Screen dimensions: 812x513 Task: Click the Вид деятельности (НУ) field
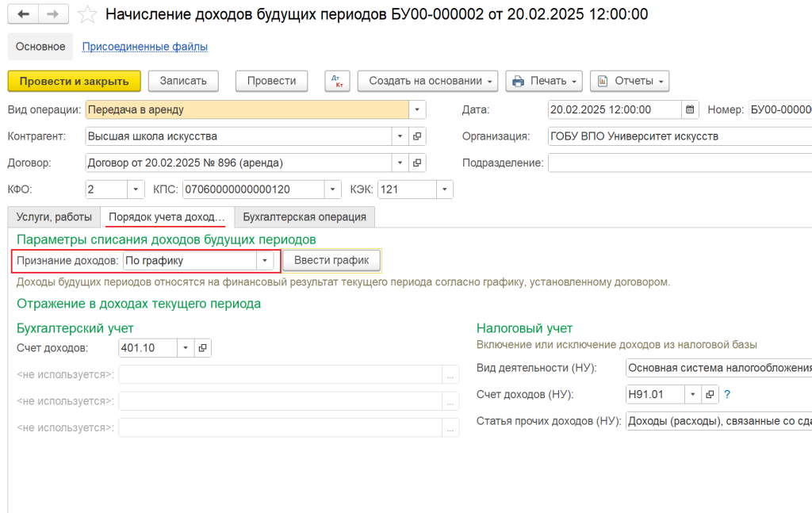[718, 368]
